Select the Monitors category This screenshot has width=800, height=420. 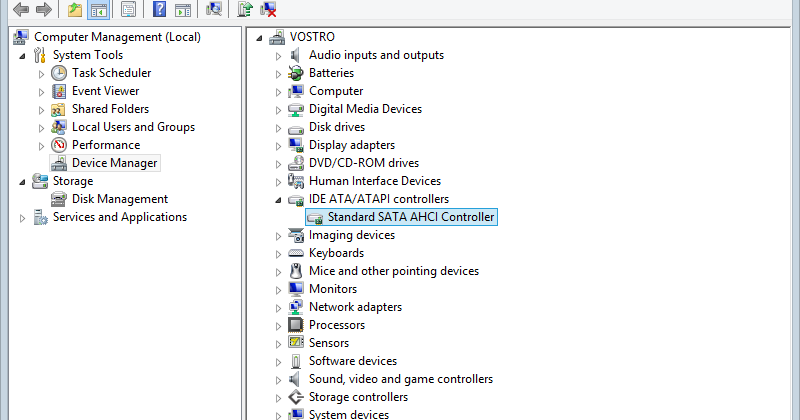333,289
